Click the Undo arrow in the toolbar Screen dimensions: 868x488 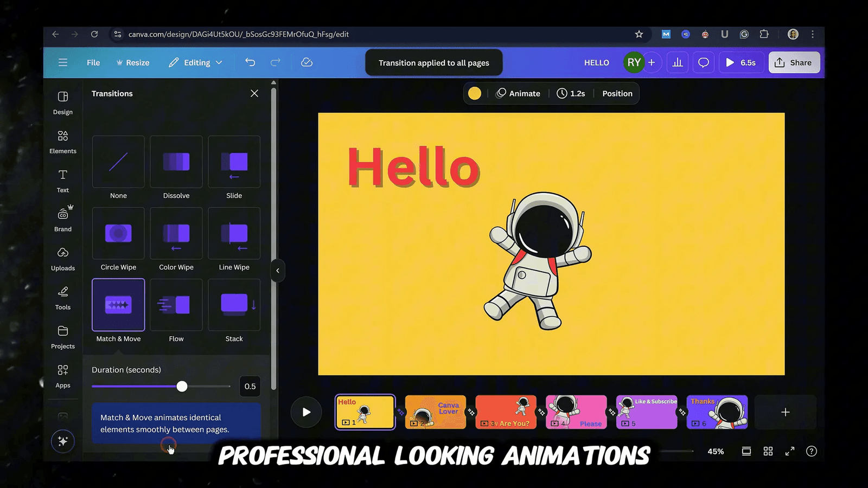tap(250, 62)
